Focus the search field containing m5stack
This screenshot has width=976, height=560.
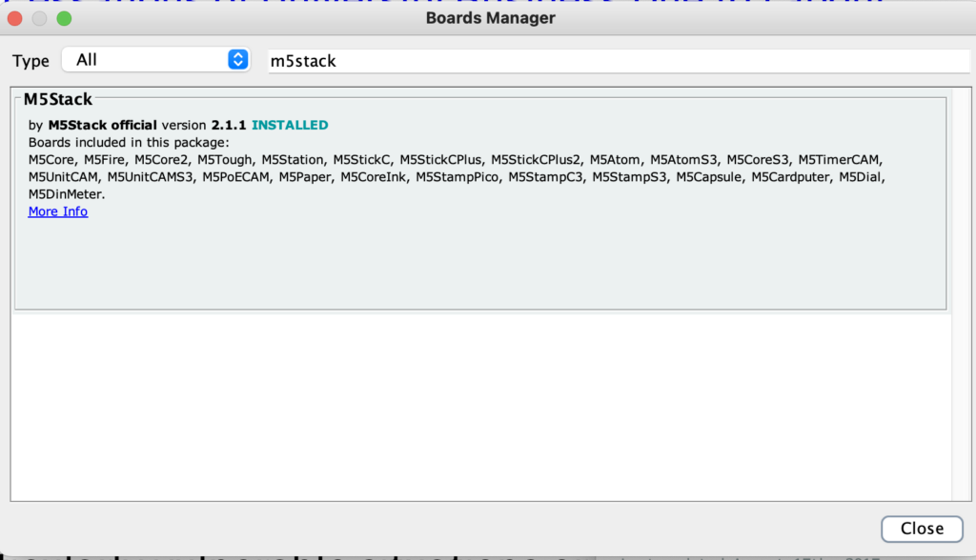click(619, 61)
